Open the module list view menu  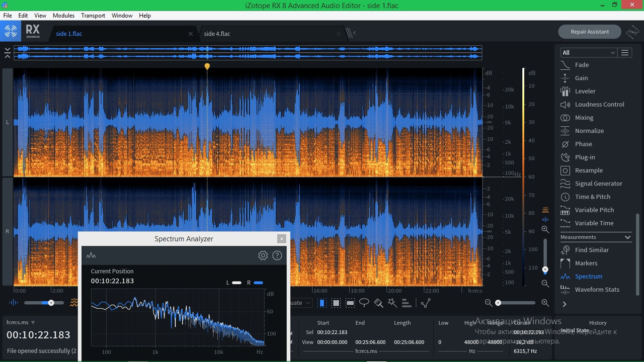click(x=625, y=52)
